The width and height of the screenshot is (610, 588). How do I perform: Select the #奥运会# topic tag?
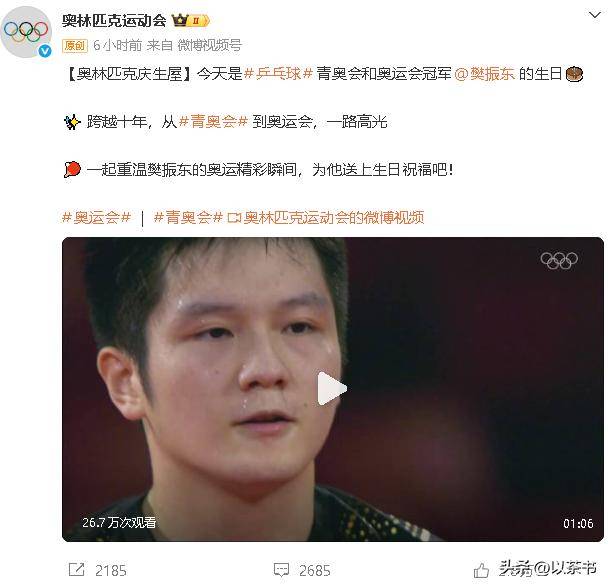click(x=96, y=218)
